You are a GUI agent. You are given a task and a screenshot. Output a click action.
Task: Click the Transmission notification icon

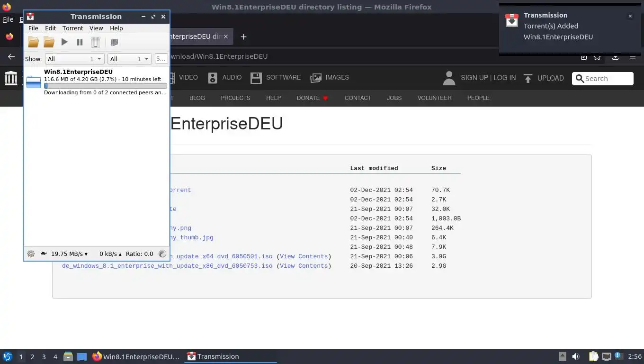point(511,21)
